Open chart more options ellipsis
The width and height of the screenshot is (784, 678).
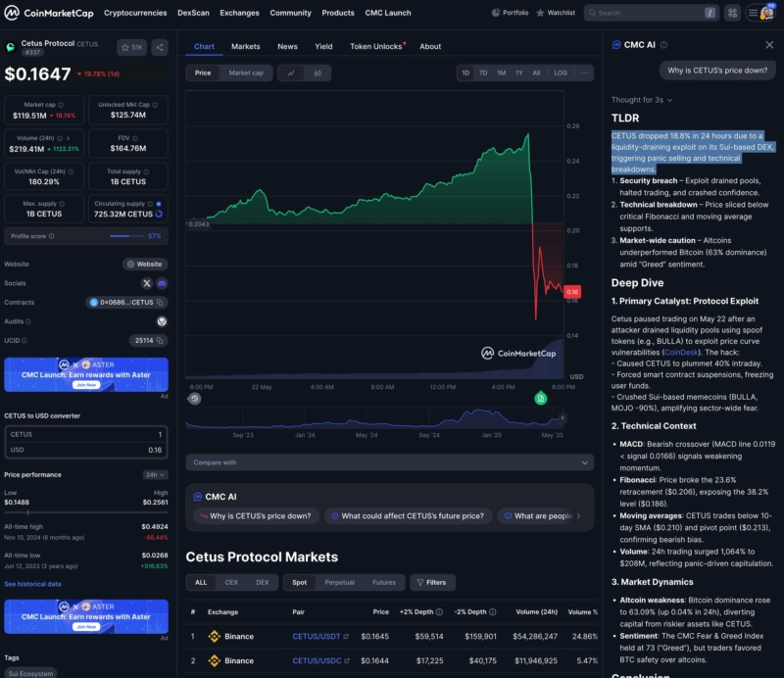coord(584,73)
